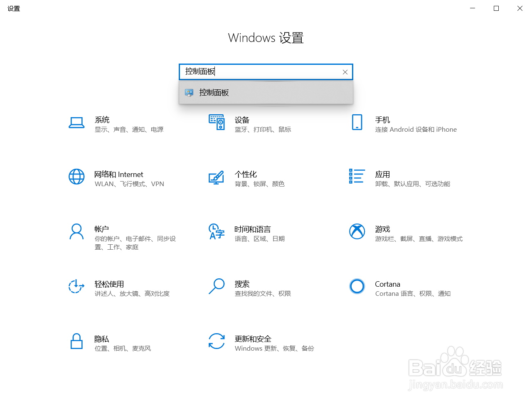Screen dimensions: 532x403
Task: Open the 手机 settings title
Action: [382, 120]
